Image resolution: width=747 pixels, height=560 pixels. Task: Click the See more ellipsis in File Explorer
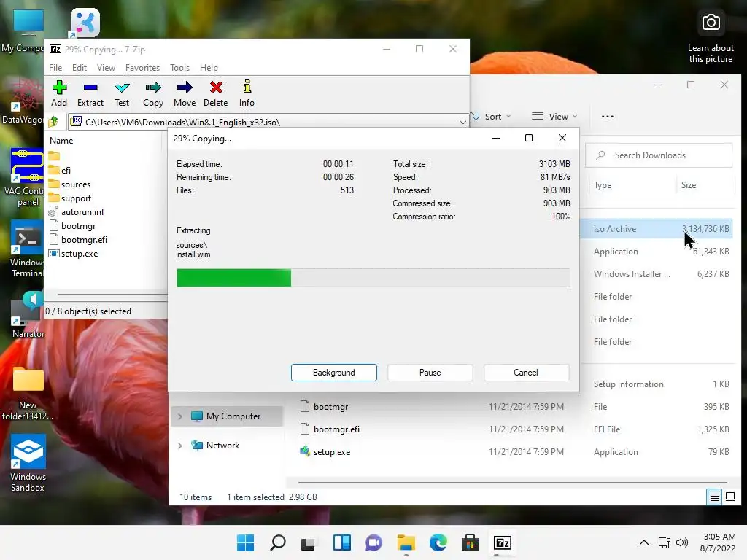coord(608,116)
